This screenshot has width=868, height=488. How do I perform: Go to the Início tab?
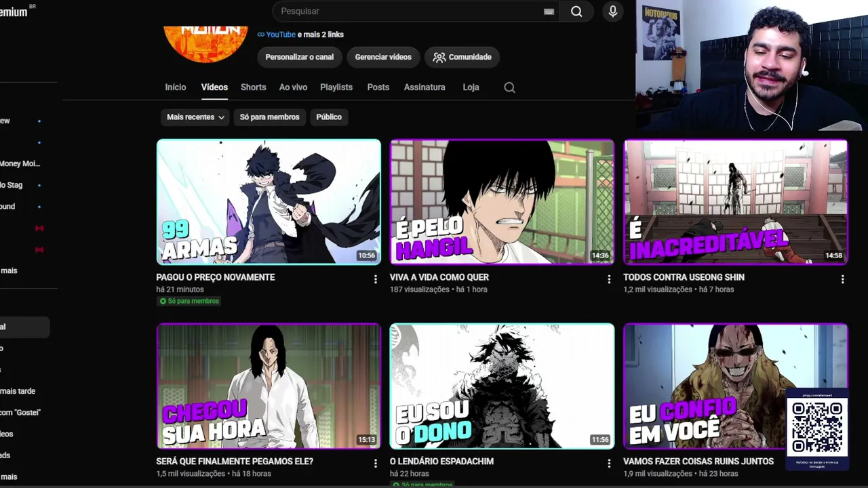[x=175, y=87]
